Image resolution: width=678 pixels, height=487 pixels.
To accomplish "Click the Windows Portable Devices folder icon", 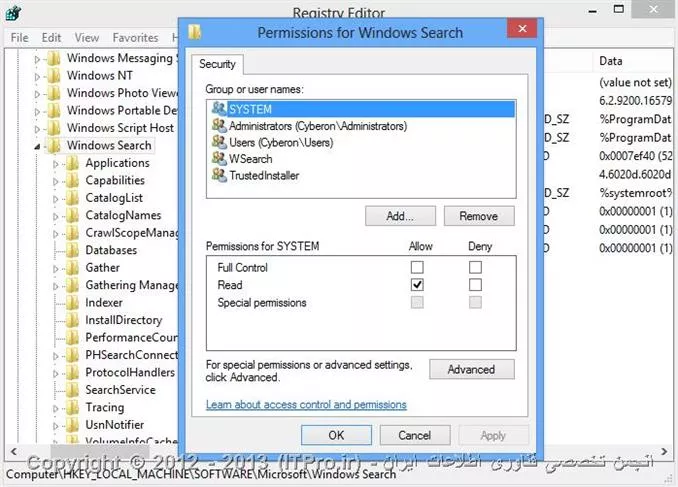I will tap(54, 111).
